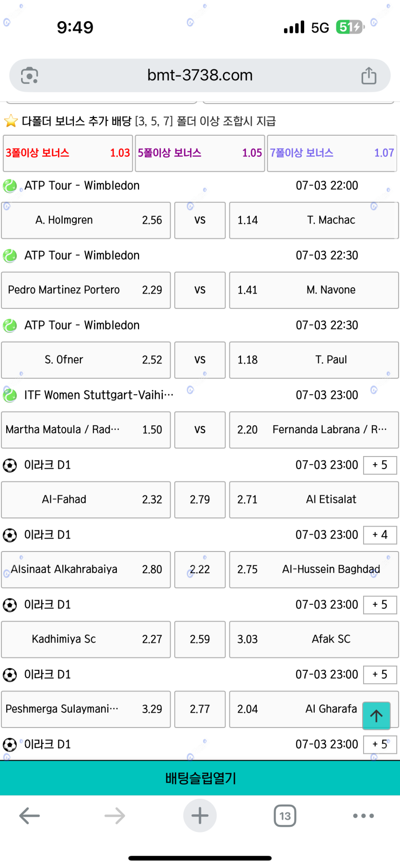Go back with the browser back arrow
The height and width of the screenshot is (868, 400).
tap(30, 816)
